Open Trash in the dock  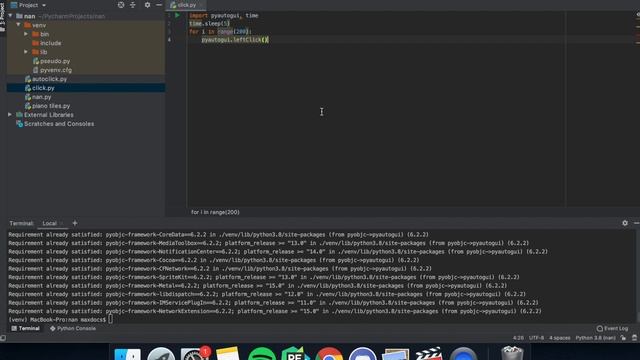(512, 353)
